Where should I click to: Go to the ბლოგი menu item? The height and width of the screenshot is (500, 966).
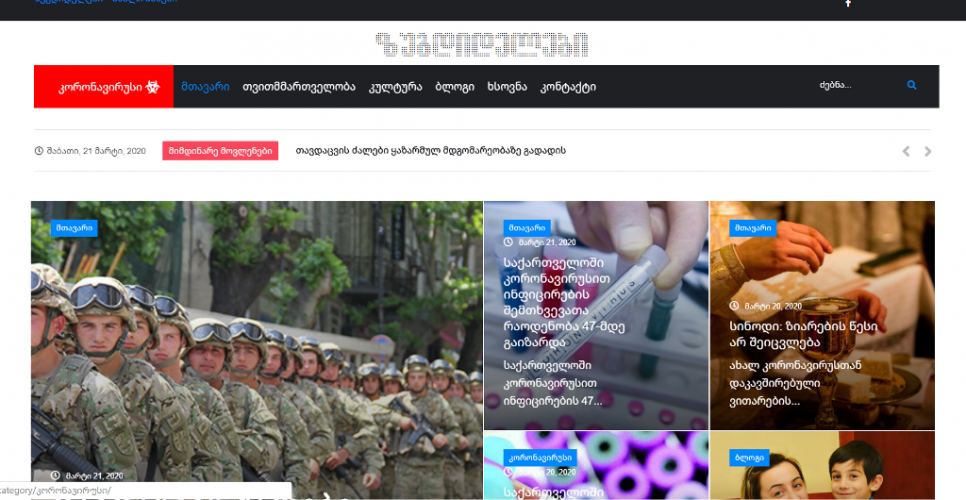point(455,87)
